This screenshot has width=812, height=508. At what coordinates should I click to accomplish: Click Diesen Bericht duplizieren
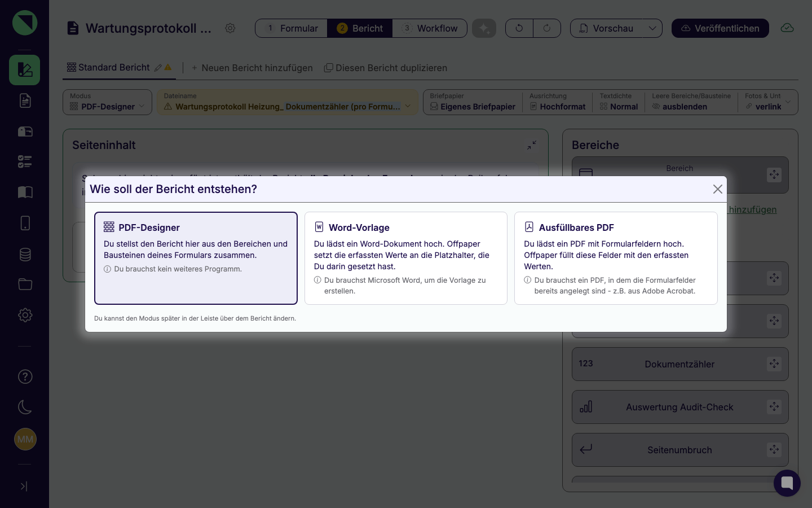click(x=386, y=68)
